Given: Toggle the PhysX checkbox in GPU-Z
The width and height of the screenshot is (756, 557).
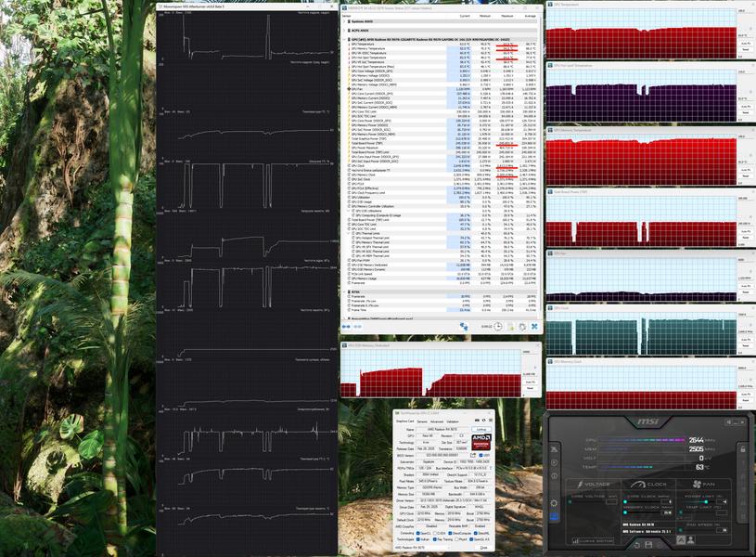Looking at the screenshot, I should click(x=456, y=539).
